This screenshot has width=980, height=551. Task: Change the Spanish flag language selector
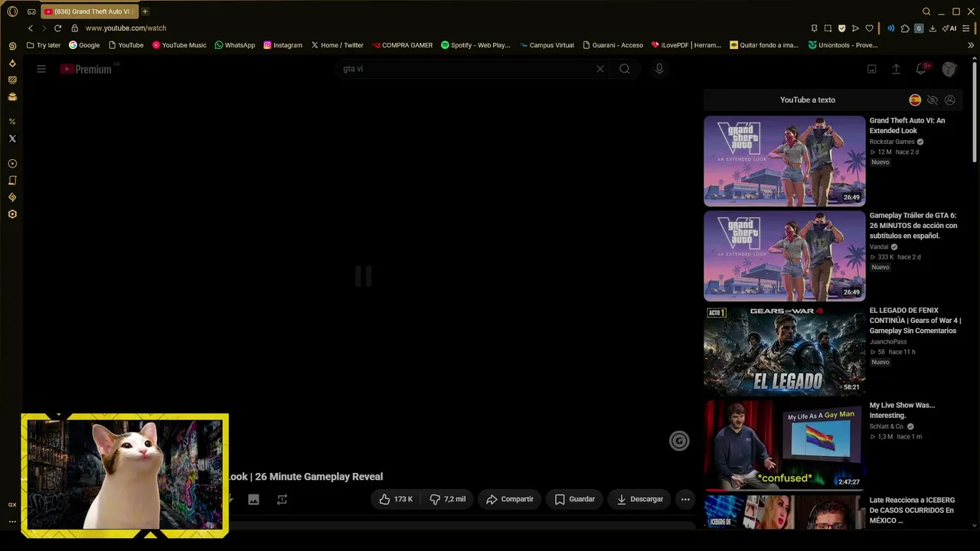click(x=915, y=100)
